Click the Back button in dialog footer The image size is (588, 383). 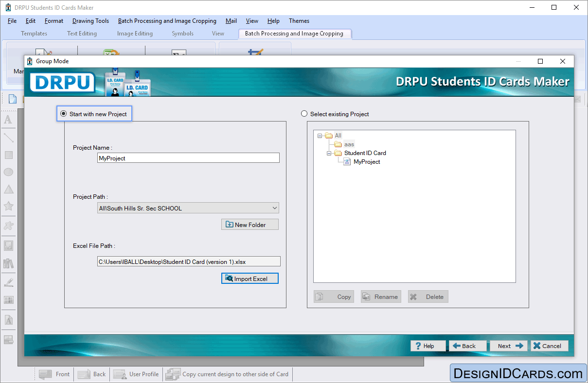click(467, 346)
